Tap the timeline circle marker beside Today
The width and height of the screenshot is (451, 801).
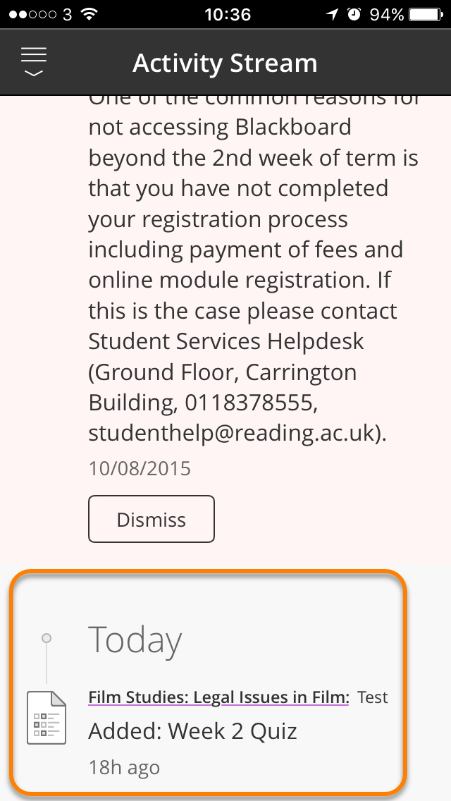[46, 638]
